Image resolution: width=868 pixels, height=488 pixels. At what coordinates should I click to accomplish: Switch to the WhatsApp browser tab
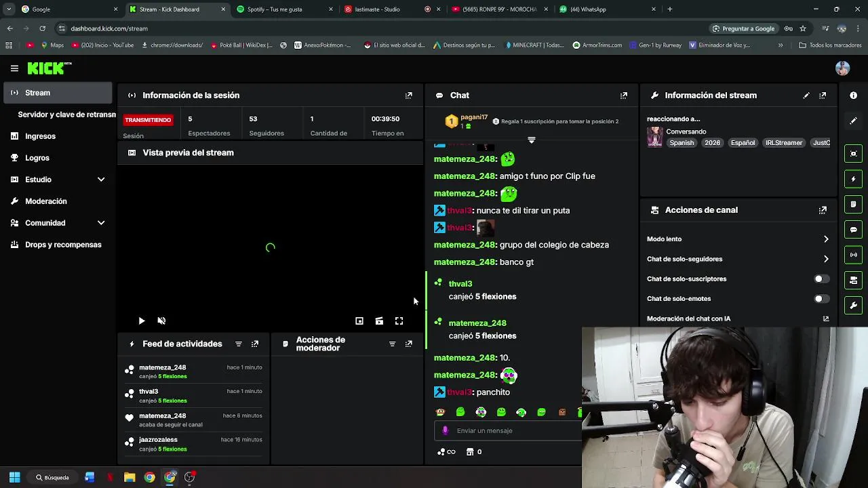click(608, 9)
